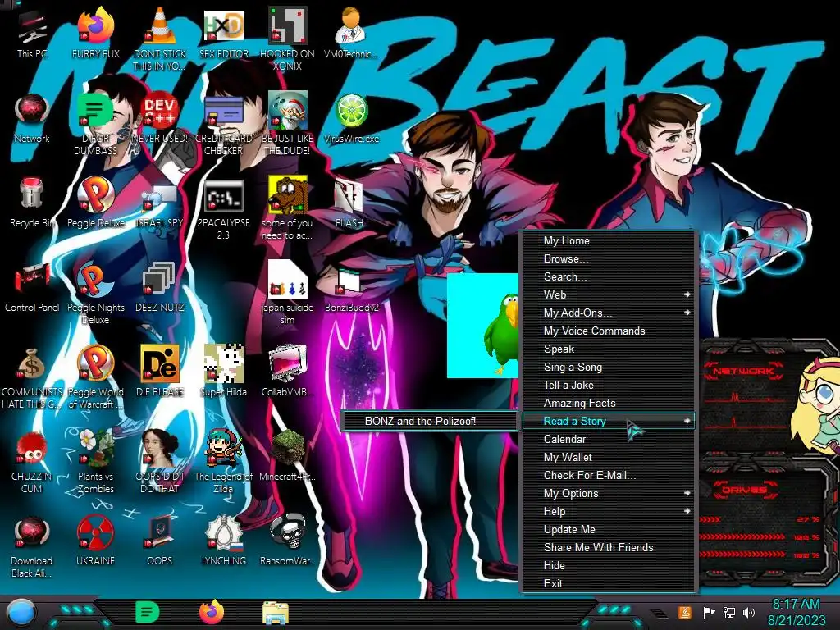Open the VM0Technic shortcut
840x630 pixels.
coord(351,34)
